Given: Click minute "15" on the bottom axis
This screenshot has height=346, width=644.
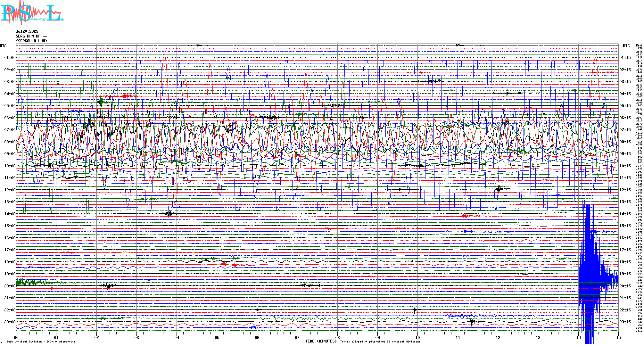Looking at the screenshot, I should tap(618, 337).
